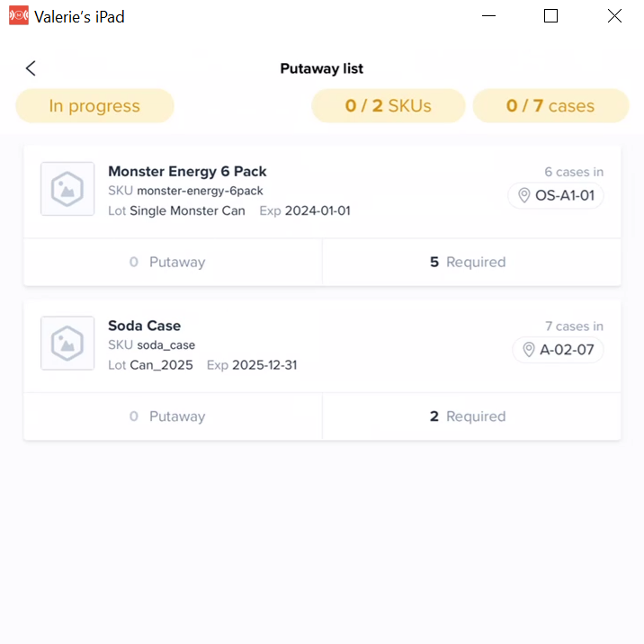The height and width of the screenshot is (644, 644).
Task: Select the 0 Putaway cell for Monster Energy
Action: (173, 262)
